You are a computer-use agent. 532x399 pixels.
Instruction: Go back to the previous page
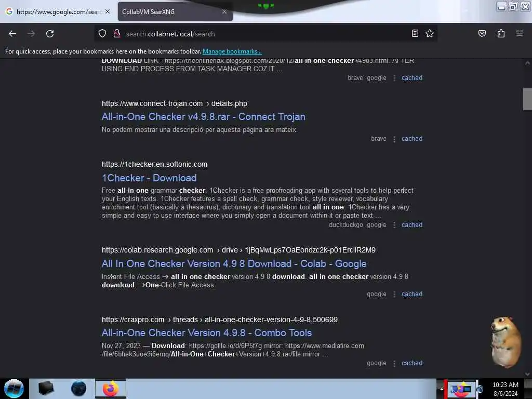point(12,34)
